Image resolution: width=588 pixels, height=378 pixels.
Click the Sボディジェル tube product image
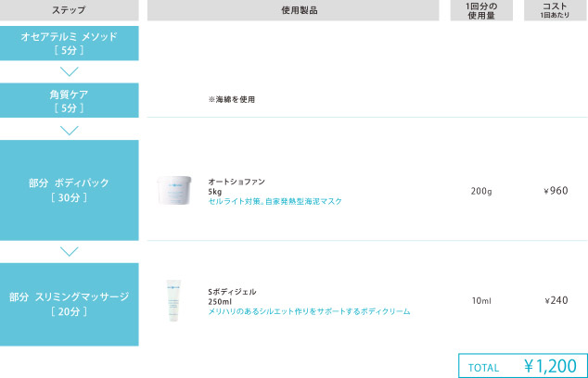[x=173, y=300]
